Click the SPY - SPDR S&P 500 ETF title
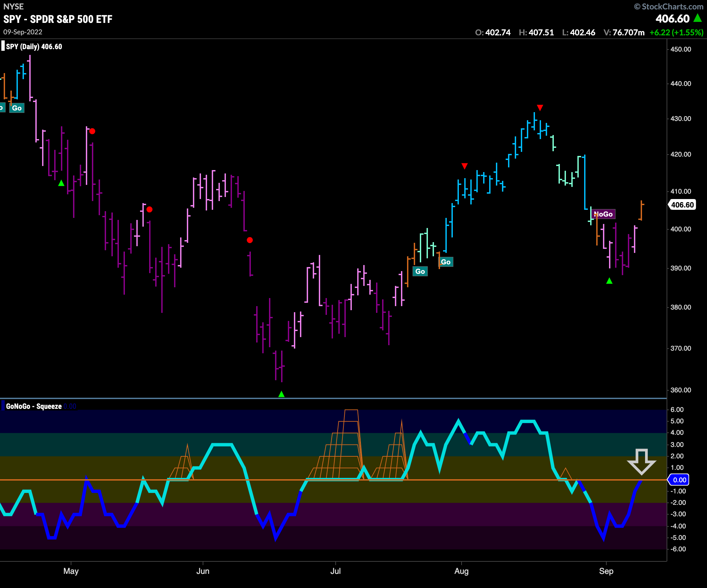 click(58, 19)
